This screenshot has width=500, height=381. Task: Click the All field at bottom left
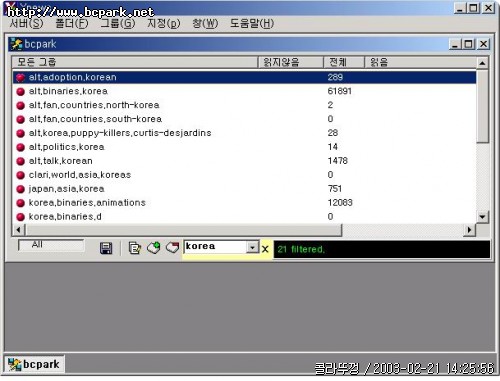(x=51, y=245)
